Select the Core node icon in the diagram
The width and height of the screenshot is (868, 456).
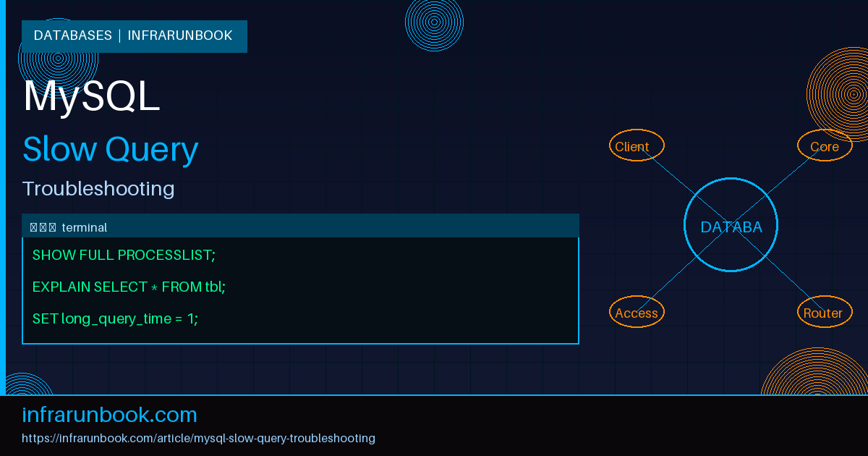[825, 145]
